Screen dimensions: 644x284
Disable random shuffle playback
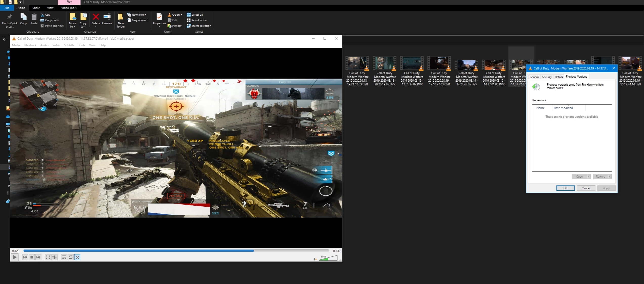point(77,257)
